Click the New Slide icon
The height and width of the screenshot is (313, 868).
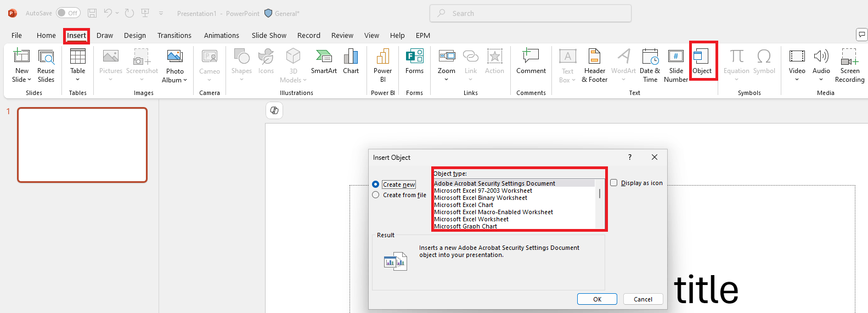coord(21,56)
